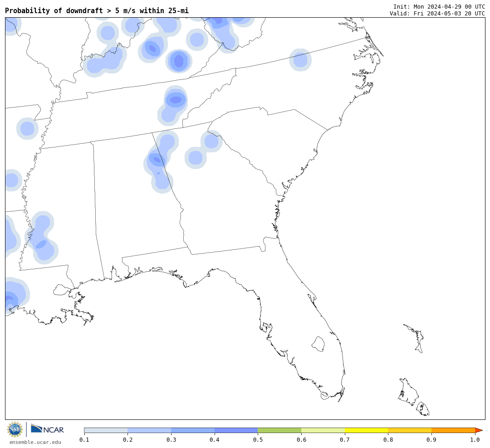The image size is (490, 448).
Task: Click the 0.9–1.0 orange colorbar segment
Action: pyautogui.click(x=453, y=430)
